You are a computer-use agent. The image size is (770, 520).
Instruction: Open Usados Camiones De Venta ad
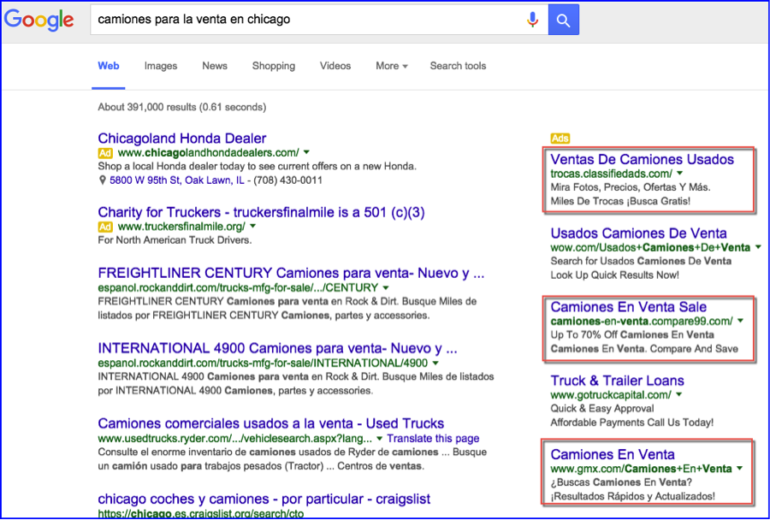pyautogui.click(x=638, y=233)
